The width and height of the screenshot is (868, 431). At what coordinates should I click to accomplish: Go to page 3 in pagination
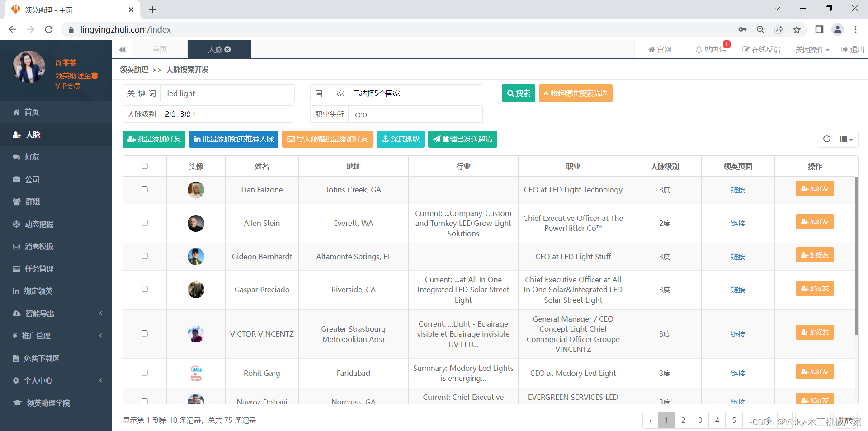(x=700, y=420)
